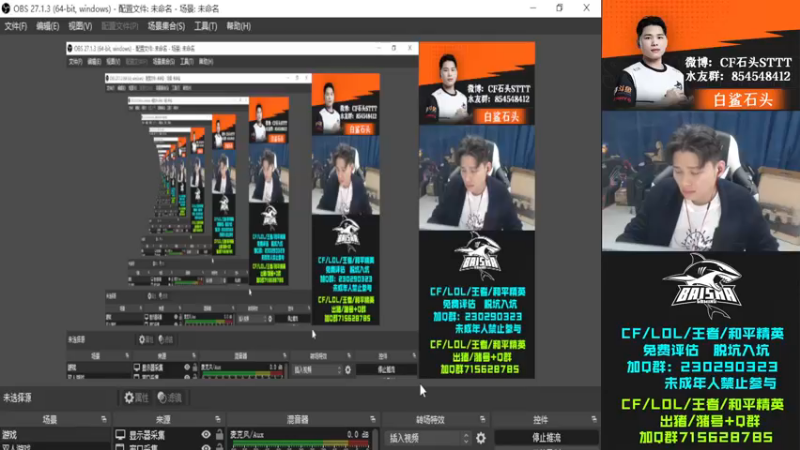Pop out the 混音器 dock panel
This screenshot has width=800, height=450.
pos(373,419)
